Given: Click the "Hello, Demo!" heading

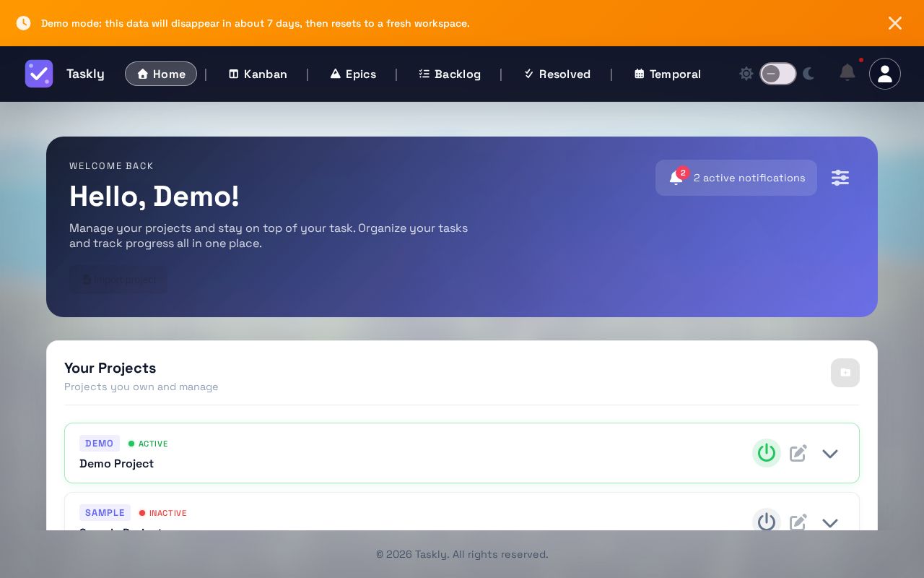Looking at the screenshot, I should coord(154,197).
